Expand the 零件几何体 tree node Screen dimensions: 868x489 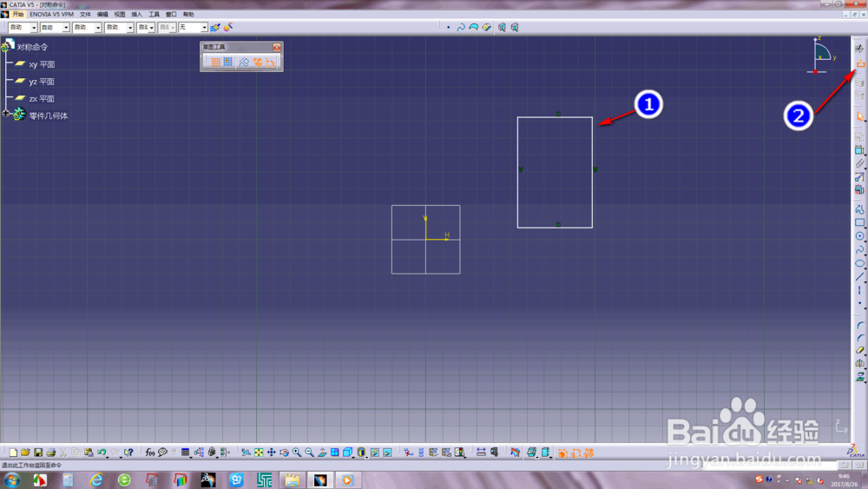[x=6, y=113]
